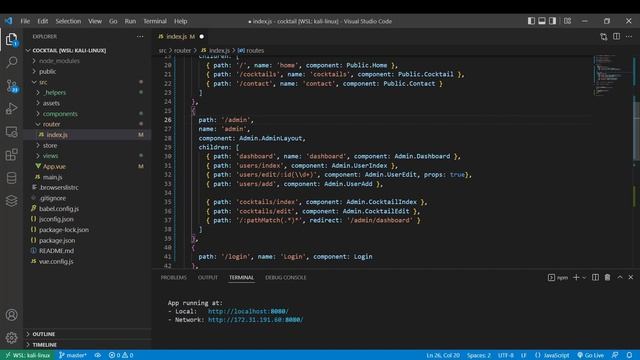Select the index.js editor tab
Viewport: 640px width, 360px height.
181,36
